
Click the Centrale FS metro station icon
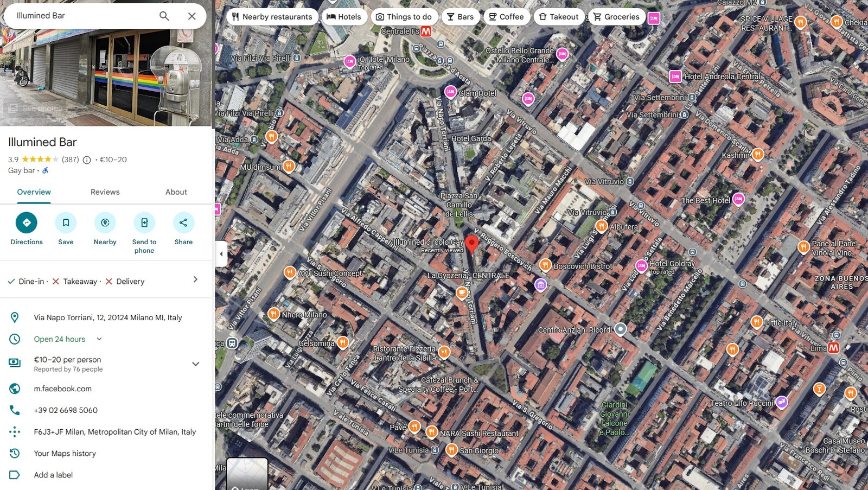[426, 31]
